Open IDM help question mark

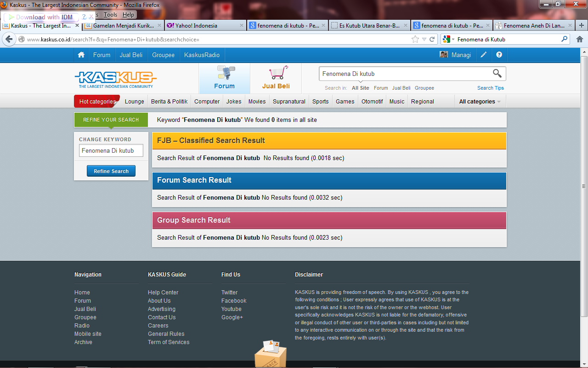(84, 17)
